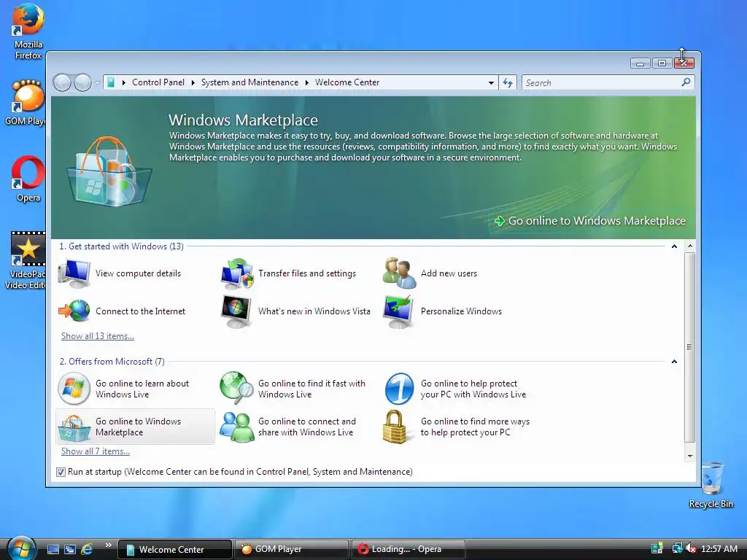This screenshot has height=560, width=747.
Task: Launch Internet Explorer from quick launch
Action: coord(87,549)
